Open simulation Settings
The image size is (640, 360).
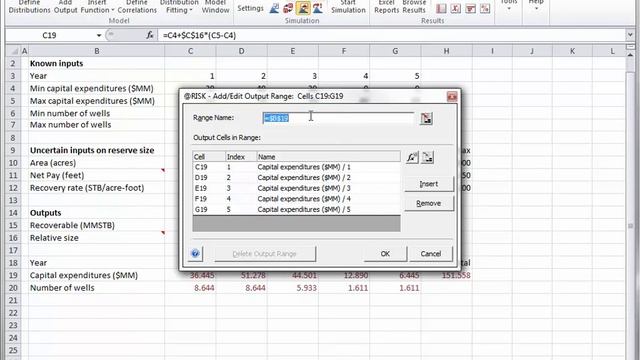(250, 8)
